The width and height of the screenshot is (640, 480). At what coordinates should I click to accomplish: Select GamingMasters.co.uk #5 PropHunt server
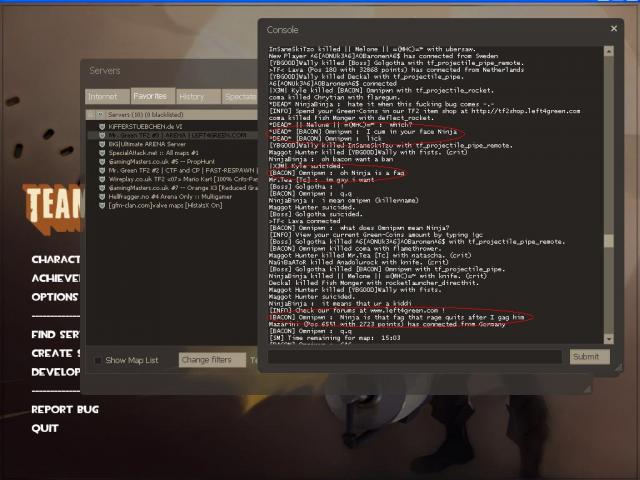coord(160,162)
